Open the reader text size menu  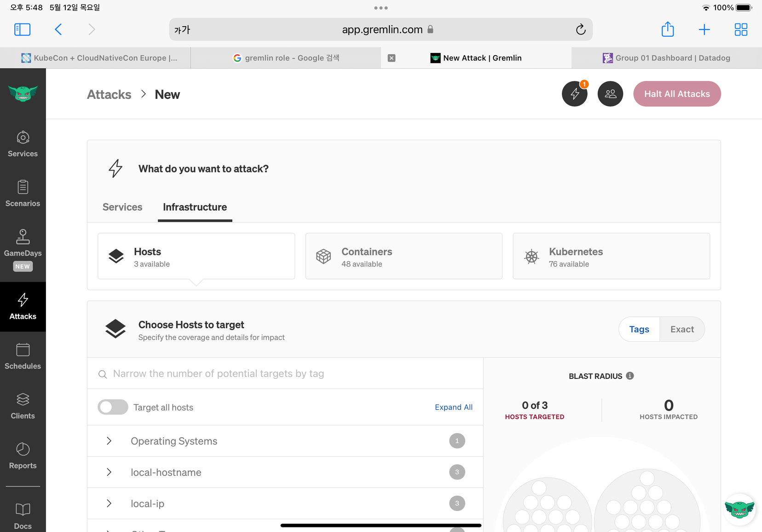click(x=182, y=30)
